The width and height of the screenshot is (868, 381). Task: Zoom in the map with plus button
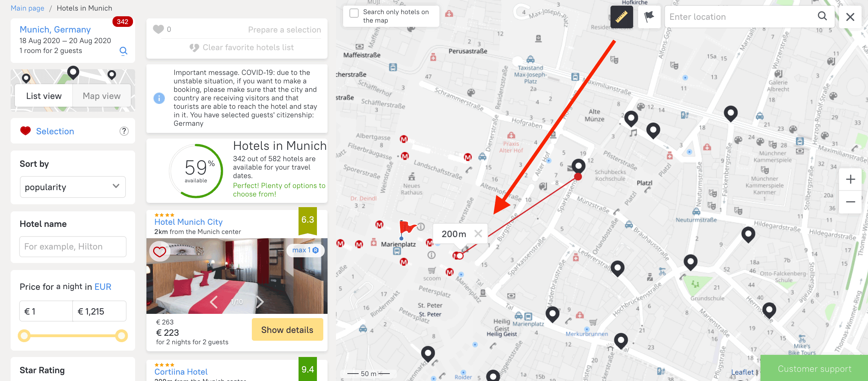pos(850,179)
